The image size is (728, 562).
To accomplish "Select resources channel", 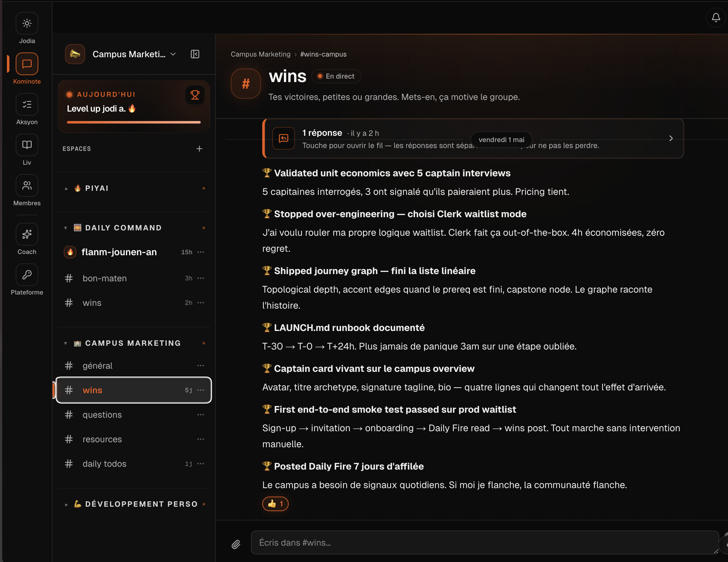I will click(x=134, y=439).
